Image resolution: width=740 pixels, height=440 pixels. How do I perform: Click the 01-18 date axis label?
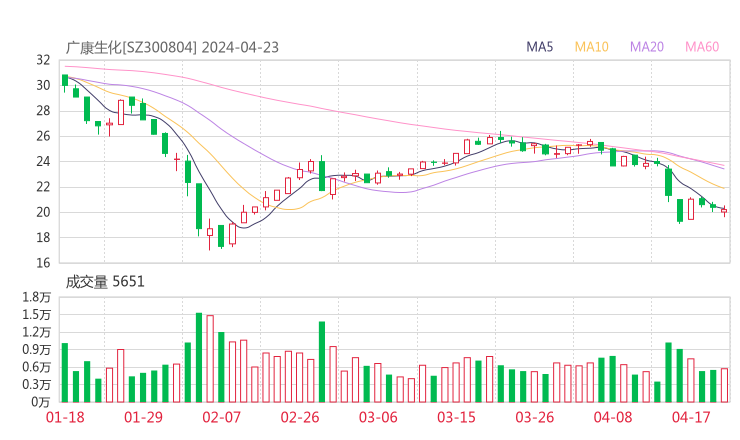(x=65, y=417)
